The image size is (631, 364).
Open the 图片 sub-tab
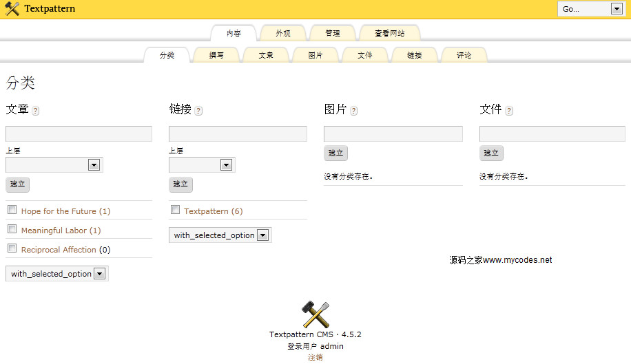(315, 56)
